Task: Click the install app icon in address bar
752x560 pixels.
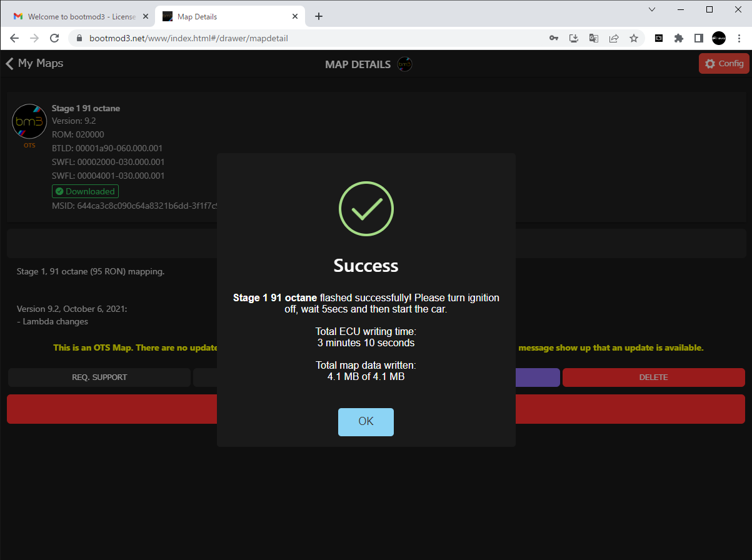Action: 574,38
